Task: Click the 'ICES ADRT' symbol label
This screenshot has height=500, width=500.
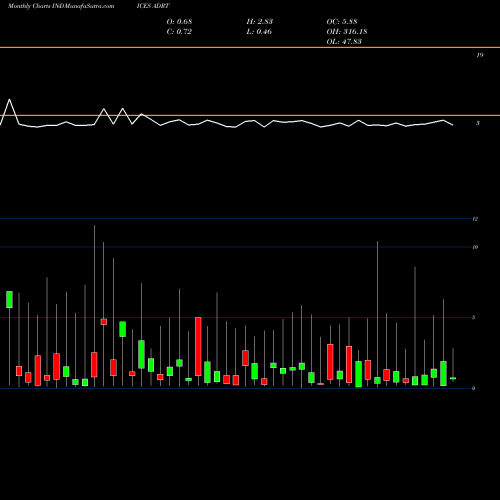Action: coord(153,6)
